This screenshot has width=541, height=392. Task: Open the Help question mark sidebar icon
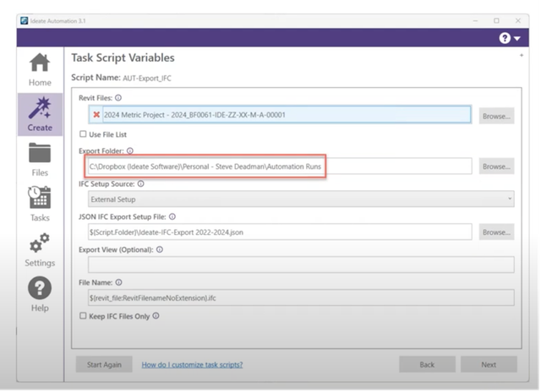[39, 293]
